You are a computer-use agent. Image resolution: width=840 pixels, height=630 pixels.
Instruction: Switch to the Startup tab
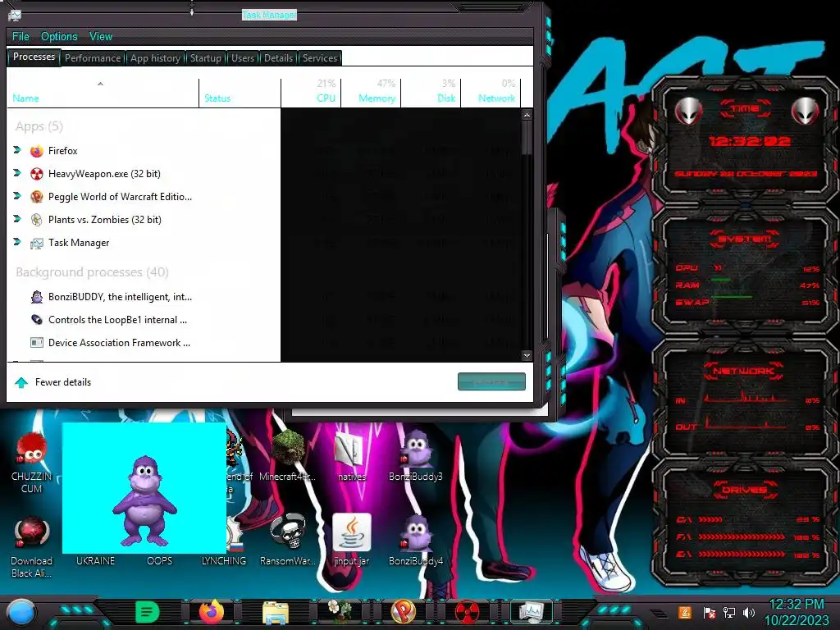(206, 58)
